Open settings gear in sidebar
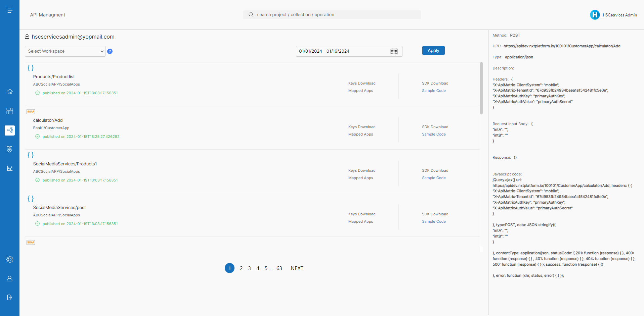Viewport: 644px width, 316px height. [10, 259]
